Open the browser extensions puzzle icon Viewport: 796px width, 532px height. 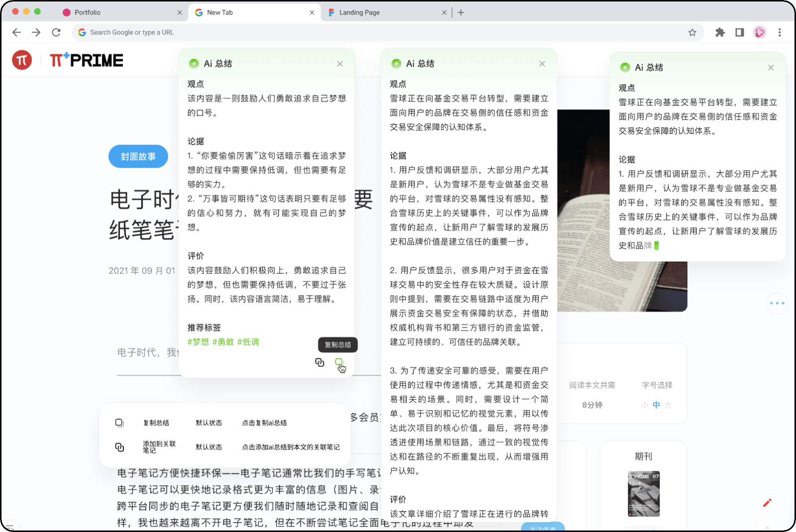pos(720,32)
